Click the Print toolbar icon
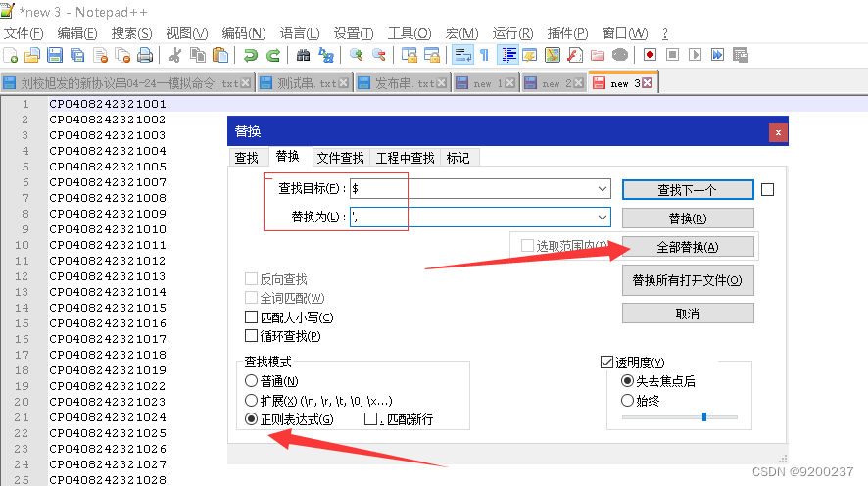 pyautogui.click(x=145, y=55)
